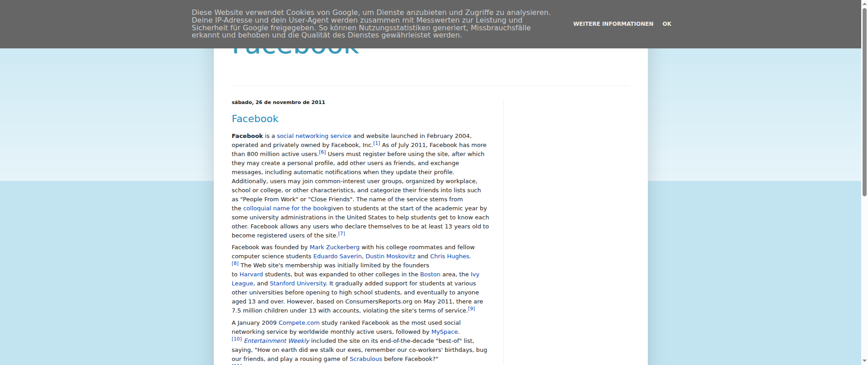868x365 pixels.
Task: Open footnote reference [7]
Action: (x=342, y=234)
